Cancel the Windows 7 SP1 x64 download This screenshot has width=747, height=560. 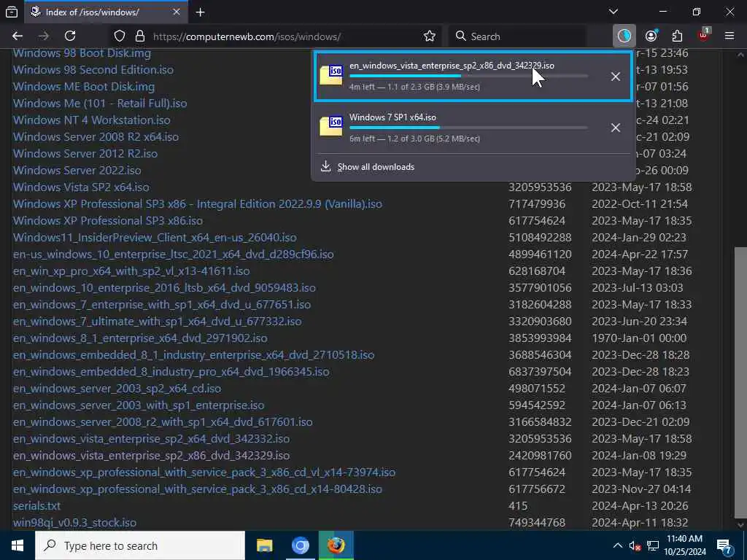click(616, 128)
